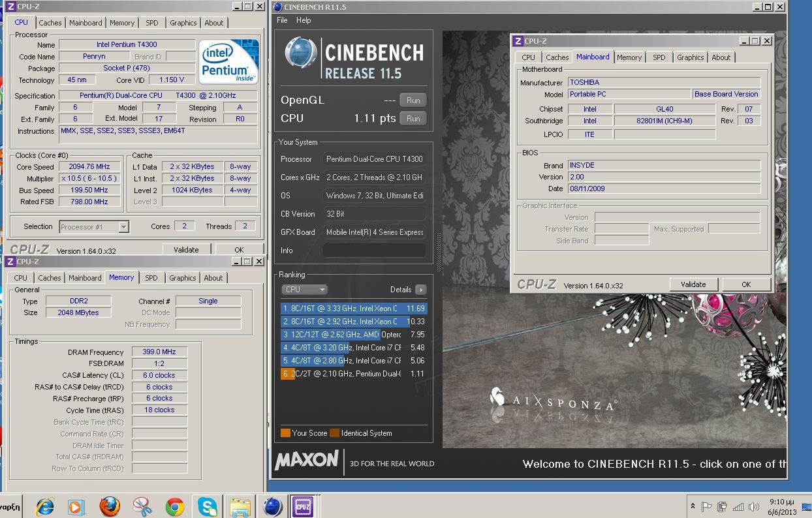Image resolution: width=812 pixels, height=518 pixels.
Task: Click the Intel Pentium inside logo
Action: [x=228, y=61]
